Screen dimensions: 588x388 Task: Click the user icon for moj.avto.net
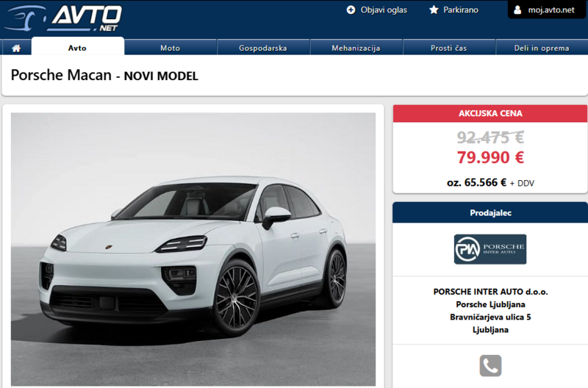point(517,10)
